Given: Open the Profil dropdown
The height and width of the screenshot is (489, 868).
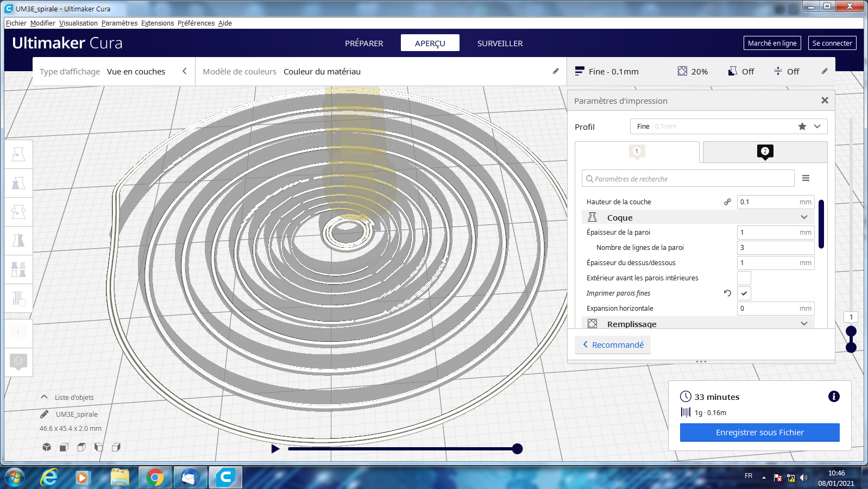Looking at the screenshot, I should pyautogui.click(x=817, y=127).
